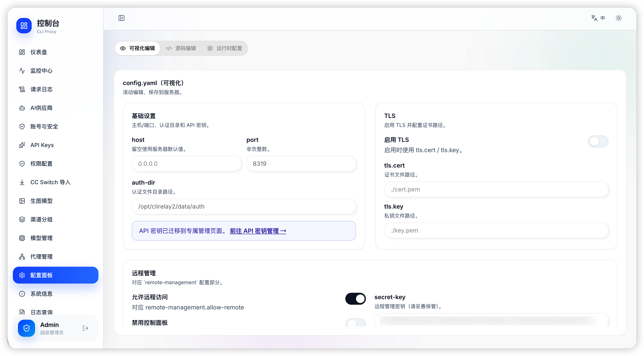Open 请求日志 scroll icon

point(22,89)
